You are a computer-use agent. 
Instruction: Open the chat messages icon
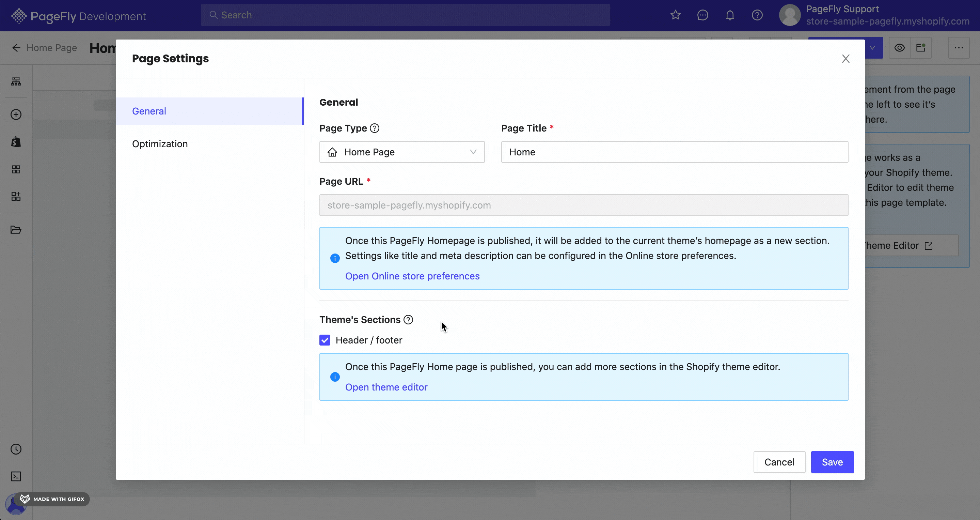click(x=703, y=15)
